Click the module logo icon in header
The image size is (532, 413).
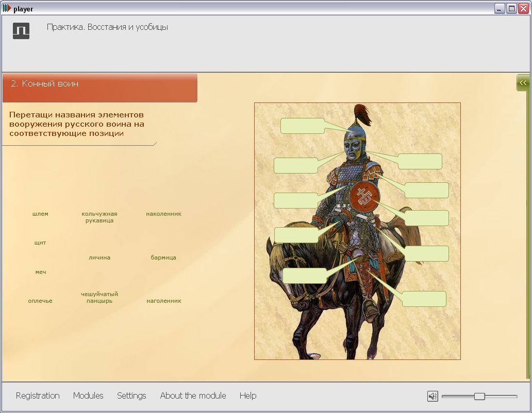pos(21,31)
